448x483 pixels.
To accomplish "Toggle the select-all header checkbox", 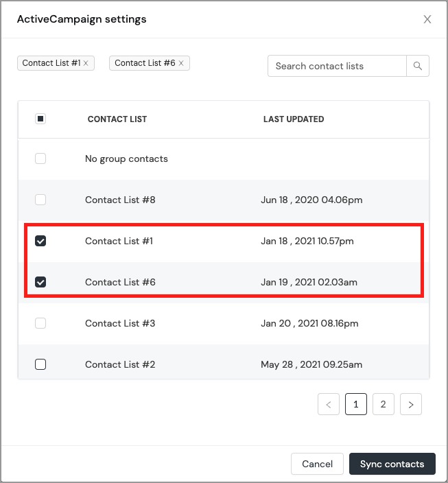I will [x=40, y=119].
